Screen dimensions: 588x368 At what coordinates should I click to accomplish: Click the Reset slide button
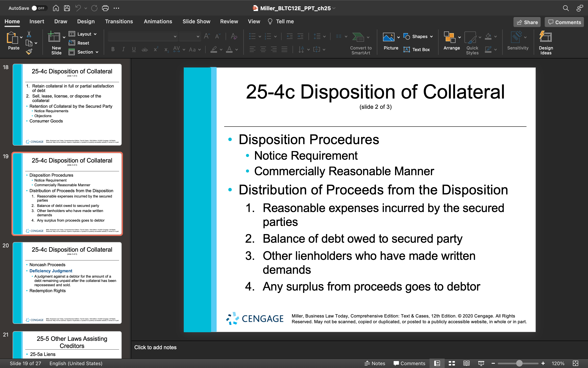79,43
